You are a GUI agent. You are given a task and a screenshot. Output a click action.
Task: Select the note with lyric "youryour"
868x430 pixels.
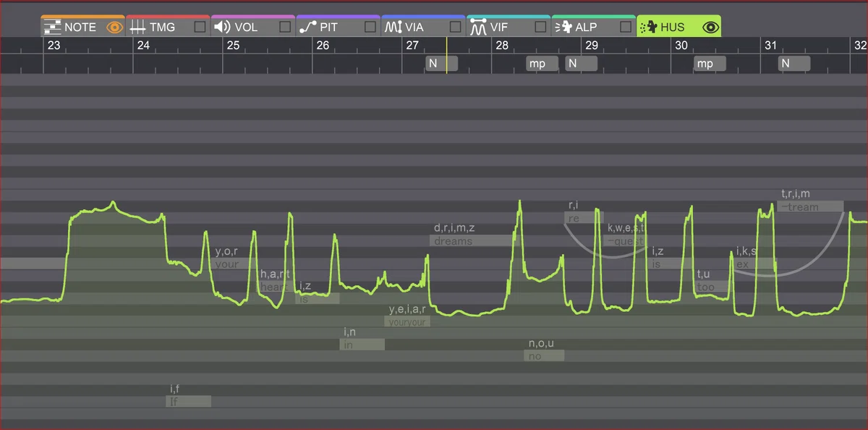(407, 321)
